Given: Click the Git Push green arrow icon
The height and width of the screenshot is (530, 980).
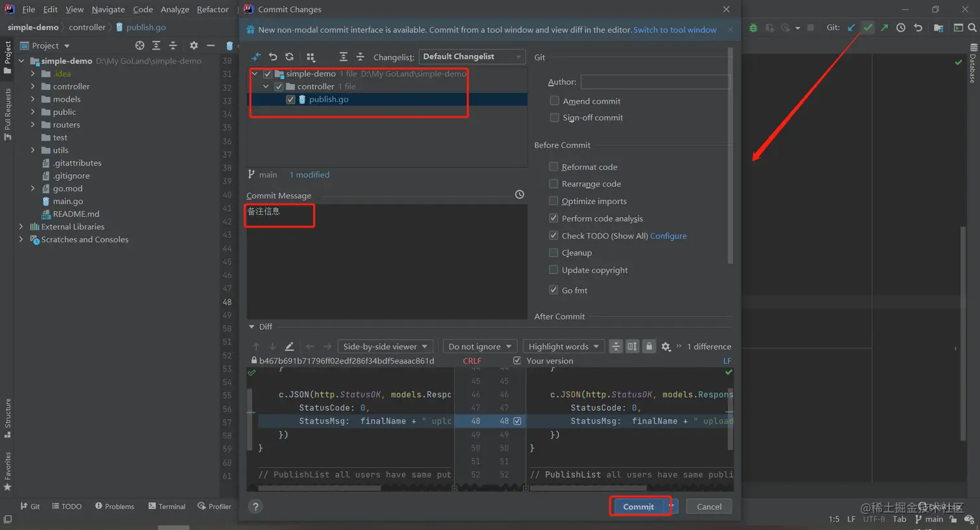Looking at the screenshot, I should tap(884, 28).
